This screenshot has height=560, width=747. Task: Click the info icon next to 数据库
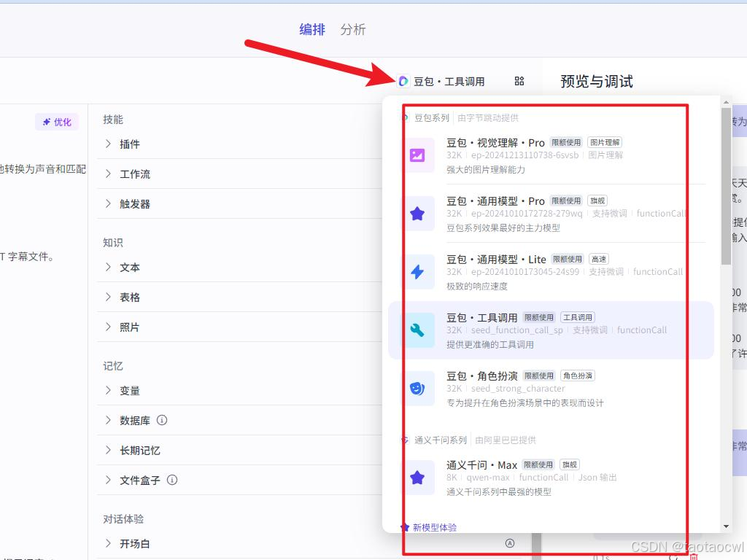(162, 420)
